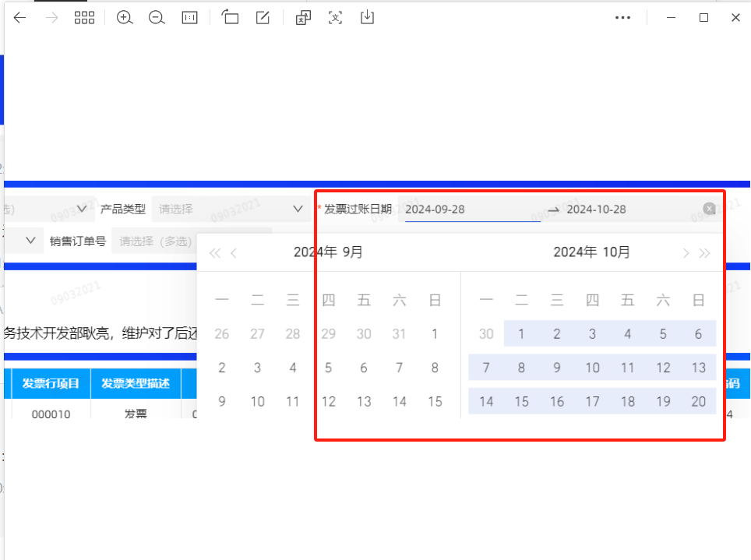Click the translate image icon

(x=303, y=18)
